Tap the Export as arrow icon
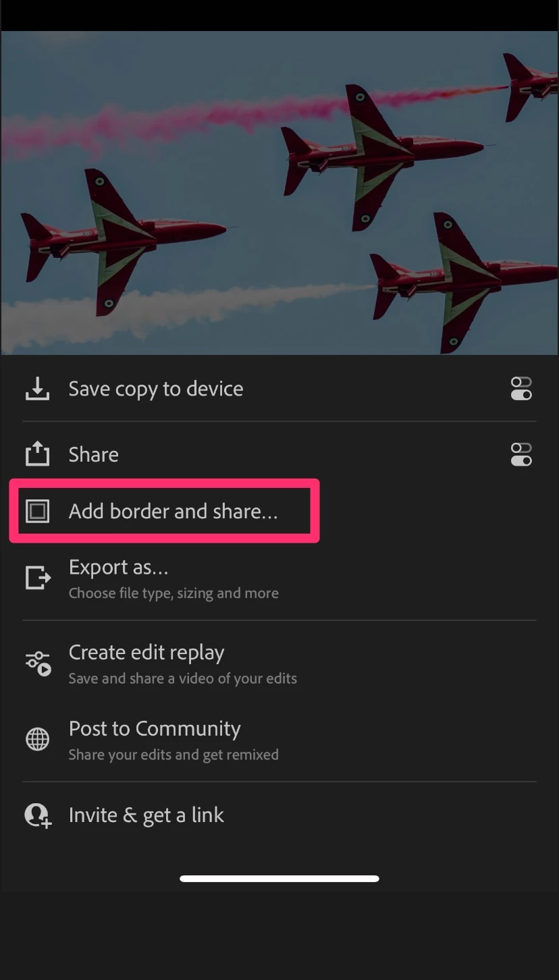The width and height of the screenshot is (559, 980). click(x=37, y=577)
